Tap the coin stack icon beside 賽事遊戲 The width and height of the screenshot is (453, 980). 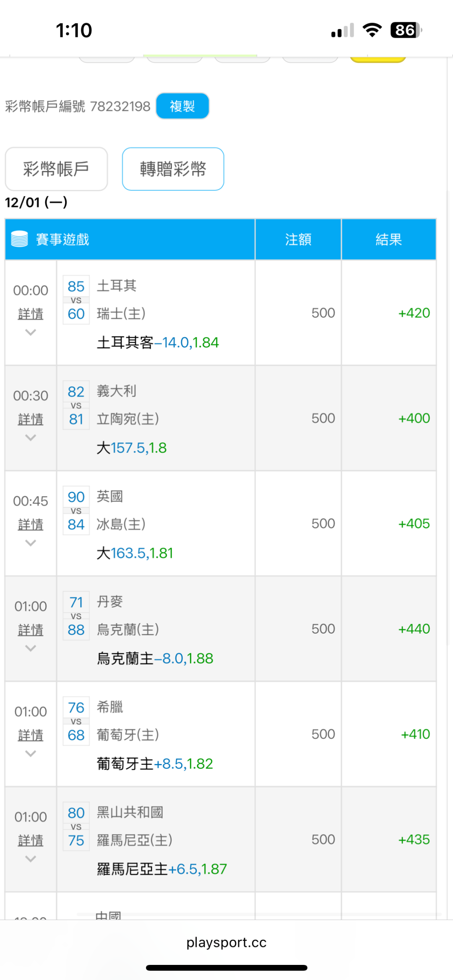[x=19, y=239]
